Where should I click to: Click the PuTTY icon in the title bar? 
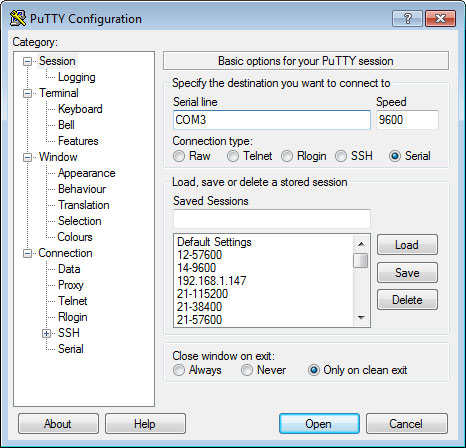[x=18, y=18]
